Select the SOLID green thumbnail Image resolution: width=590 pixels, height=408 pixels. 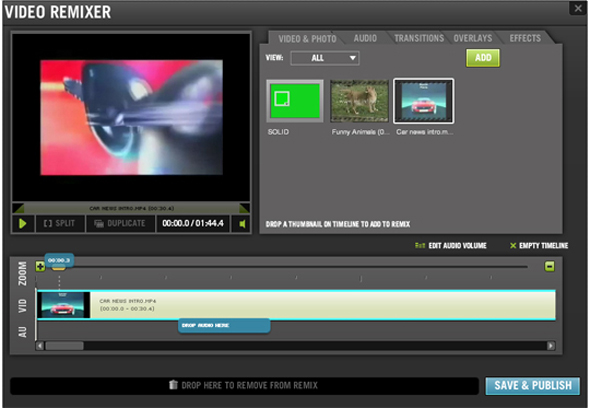click(295, 101)
